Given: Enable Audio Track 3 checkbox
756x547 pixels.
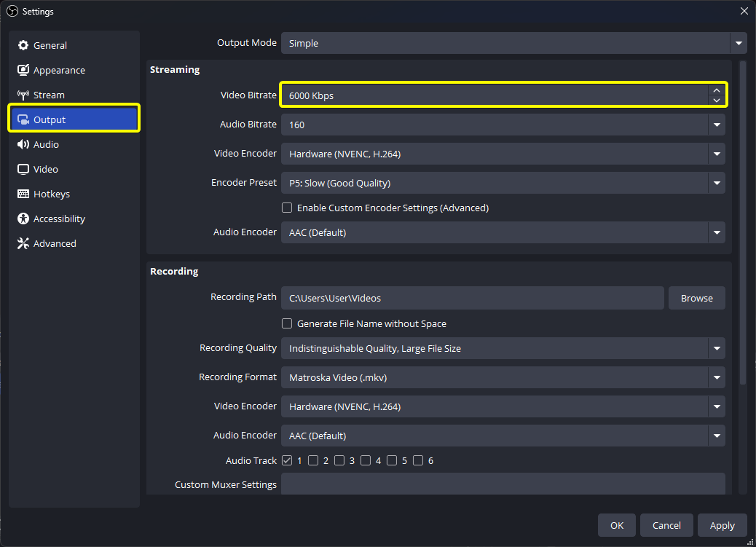Looking at the screenshot, I should 339,460.
